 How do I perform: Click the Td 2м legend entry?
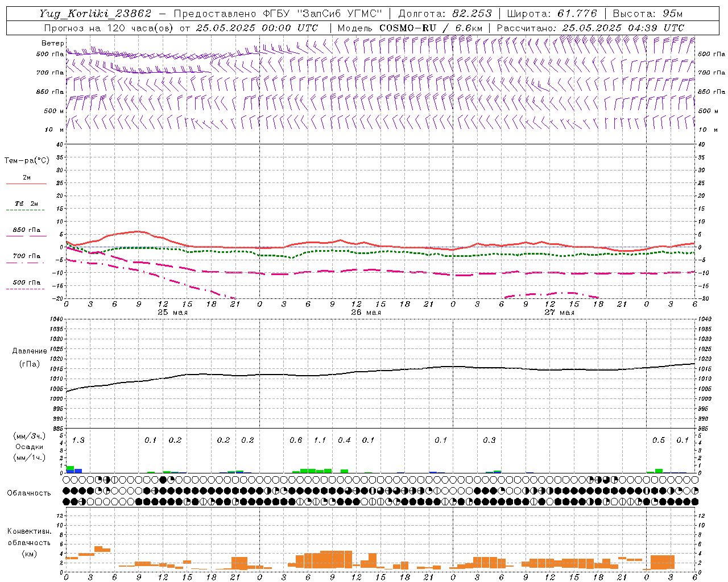[x=26, y=203]
